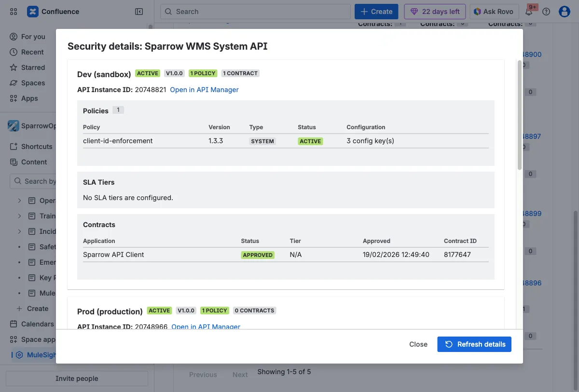This screenshot has height=392, width=579.
Task: Click the Refresh details button
Action: pyautogui.click(x=474, y=344)
